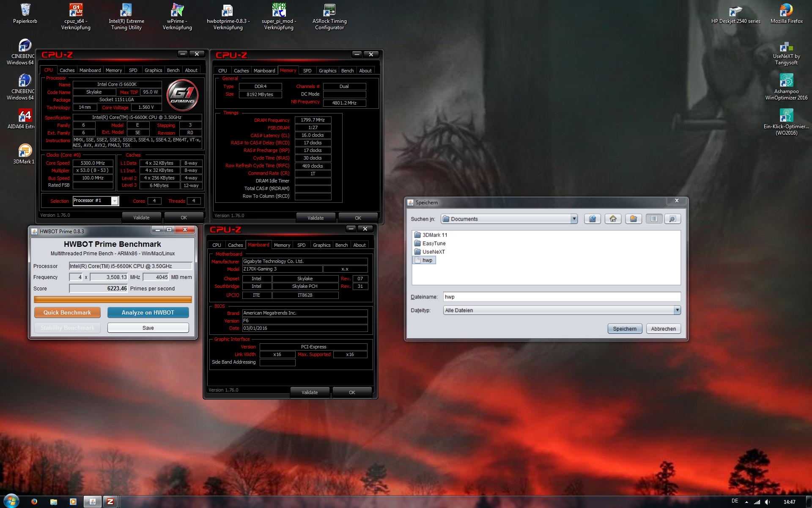Click the volume icon in system tray
This screenshot has height=508, width=812.
click(x=767, y=502)
